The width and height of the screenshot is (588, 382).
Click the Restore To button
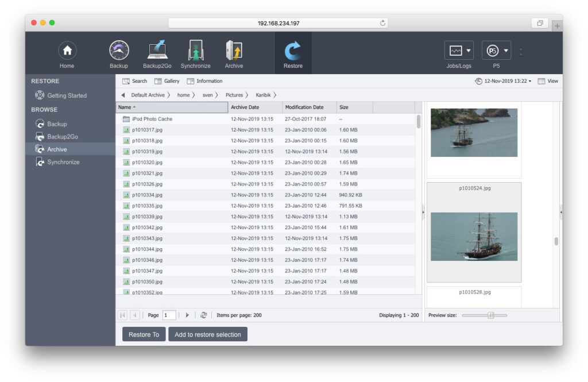coord(144,334)
